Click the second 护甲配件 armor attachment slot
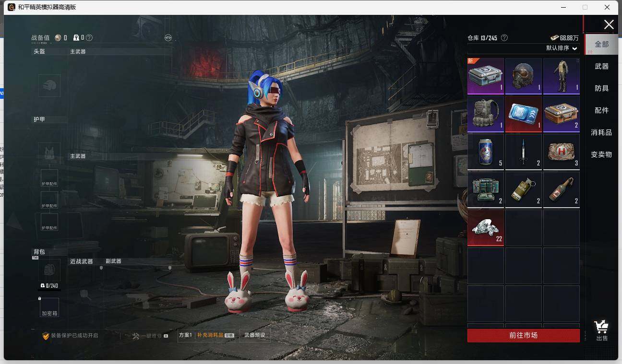This screenshot has height=364, width=622. click(x=49, y=200)
